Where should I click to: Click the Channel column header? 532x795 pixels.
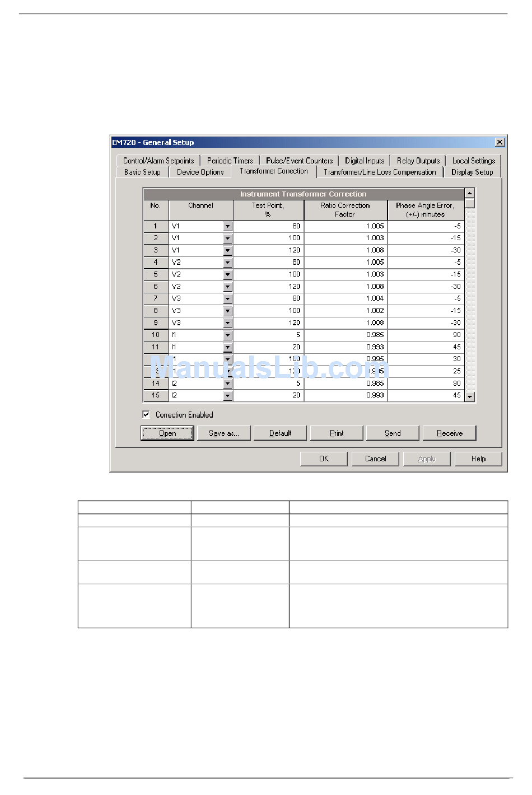200,210
